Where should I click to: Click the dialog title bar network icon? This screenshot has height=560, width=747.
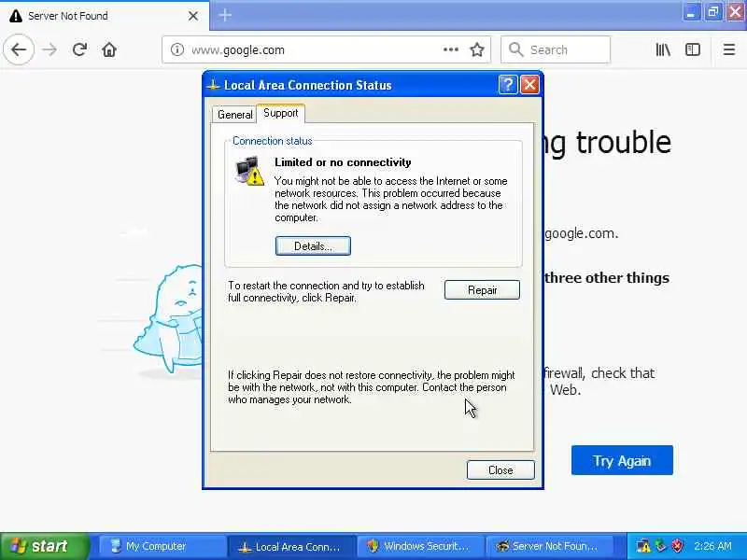tap(213, 85)
